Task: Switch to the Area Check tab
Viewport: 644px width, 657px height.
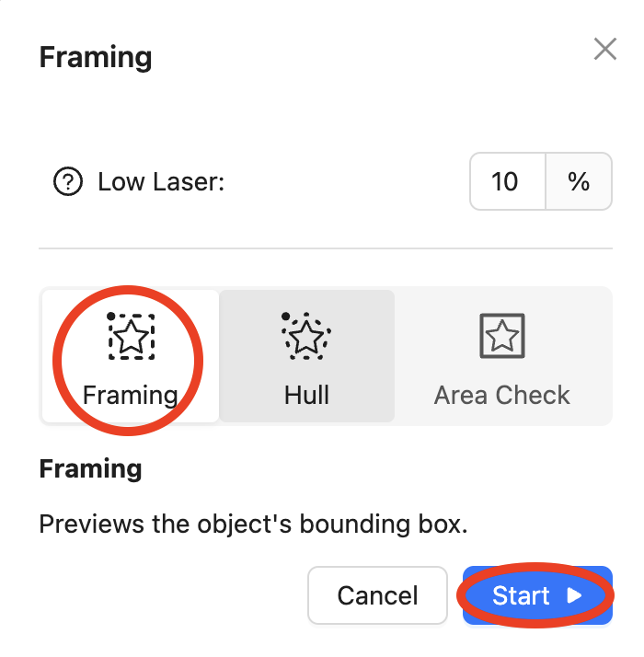Action: pos(502,356)
